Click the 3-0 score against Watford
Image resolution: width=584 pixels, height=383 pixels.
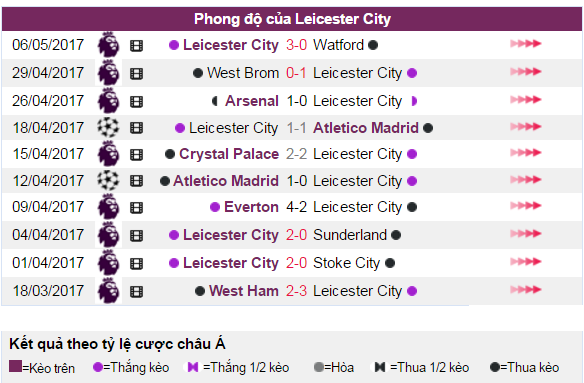pyautogui.click(x=296, y=45)
